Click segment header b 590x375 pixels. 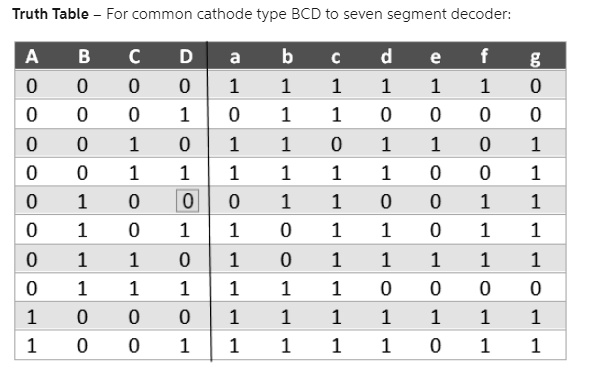coord(287,56)
